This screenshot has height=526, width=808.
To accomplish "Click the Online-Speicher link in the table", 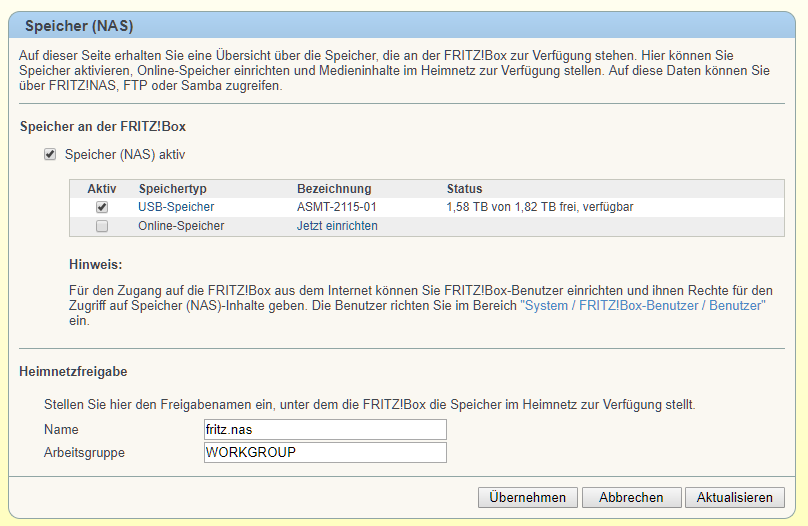I will tap(181, 226).
